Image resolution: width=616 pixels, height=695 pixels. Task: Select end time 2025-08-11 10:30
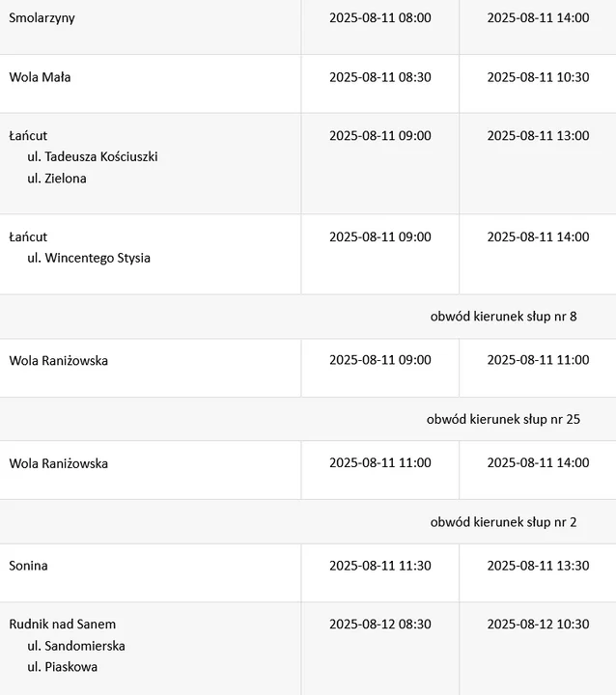click(539, 77)
